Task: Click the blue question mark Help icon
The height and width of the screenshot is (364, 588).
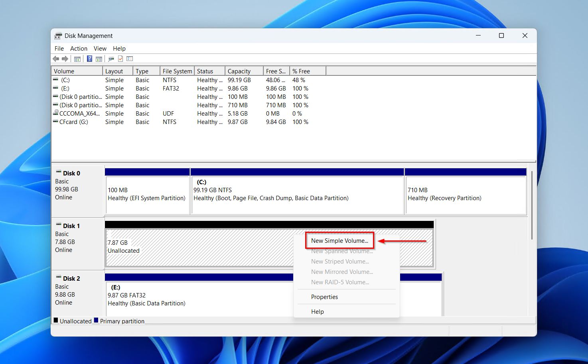Action: (89, 59)
